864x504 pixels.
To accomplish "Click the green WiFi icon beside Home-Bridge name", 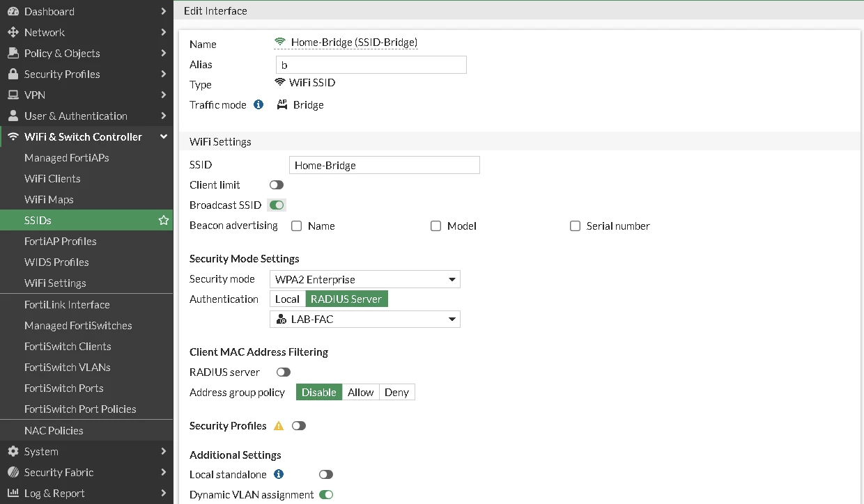I will 280,42.
